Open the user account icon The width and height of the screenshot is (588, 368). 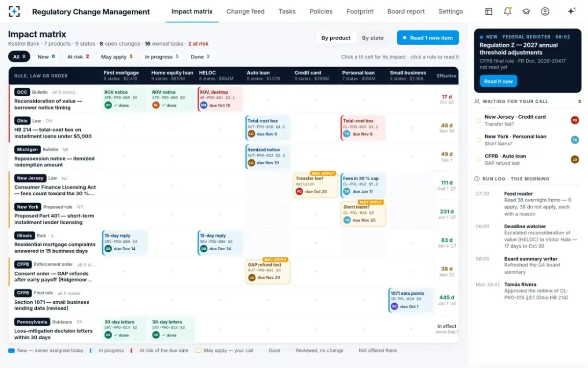545,11
